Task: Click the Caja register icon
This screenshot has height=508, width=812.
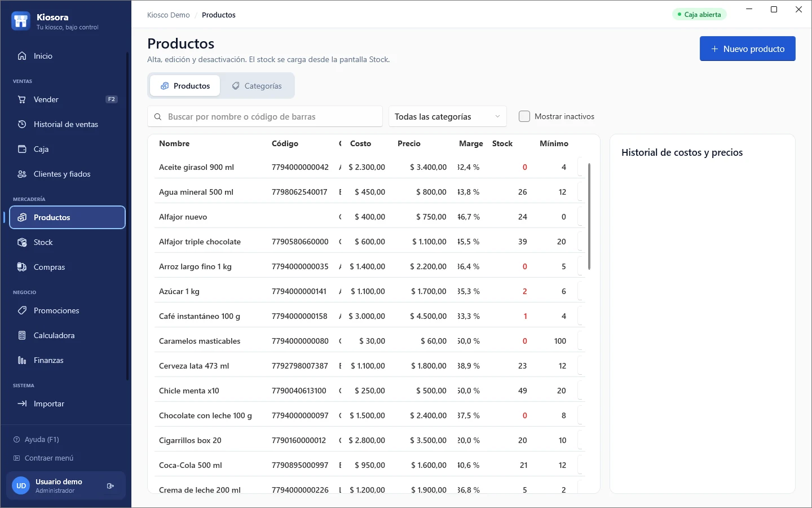Action: coord(22,149)
